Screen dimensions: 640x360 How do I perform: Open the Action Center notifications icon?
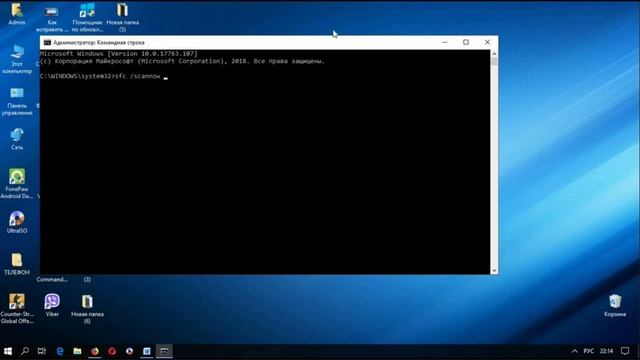tap(625, 351)
